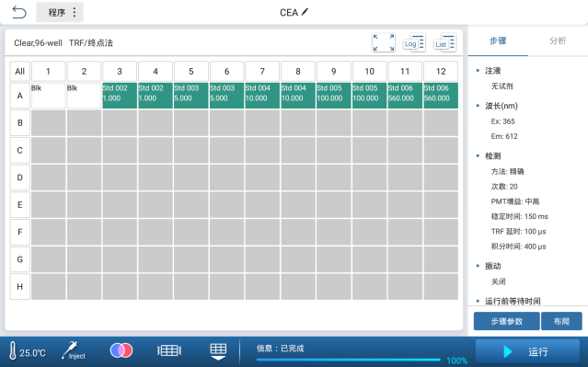Select row A header
Viewport: 588px width, 367px height.
tap(20, 96)
